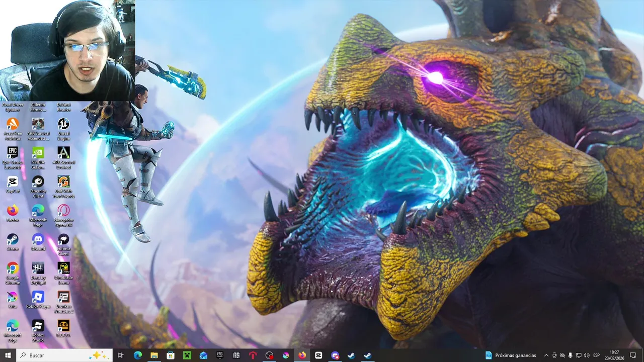Open File Explorer from the taskbar
This screenshot has height=362, width=644.
pos(154,355)
